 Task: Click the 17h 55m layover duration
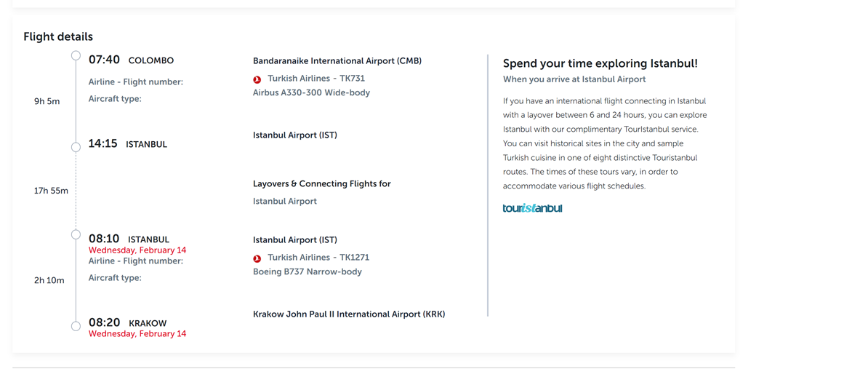coord(51,191)
